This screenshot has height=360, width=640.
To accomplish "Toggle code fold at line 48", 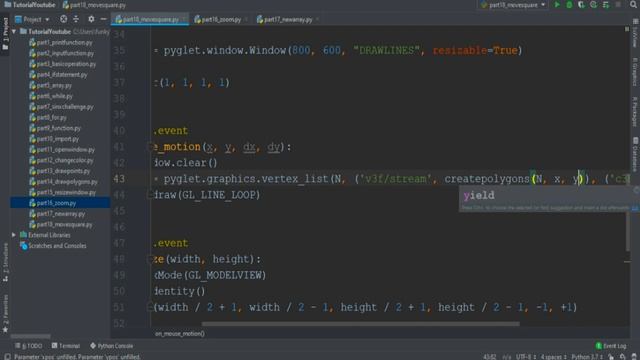I will click(x=150, y=259).
